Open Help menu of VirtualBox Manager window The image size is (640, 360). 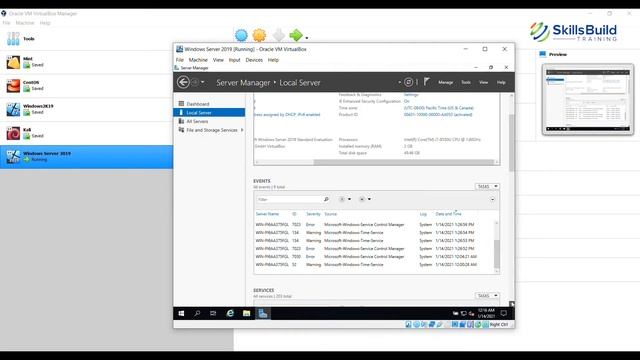pos(45,23)
